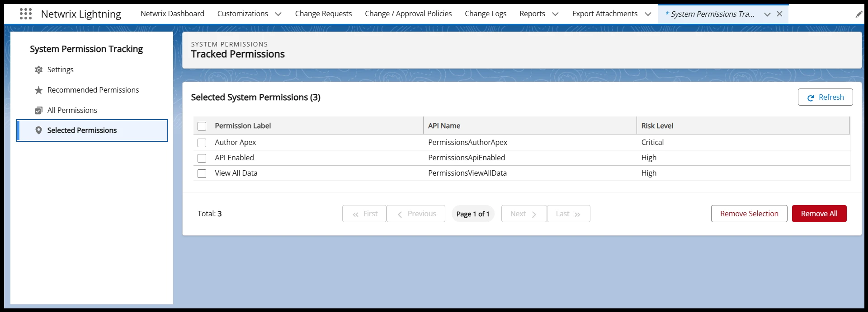Select Selected Permissions in the sidebar
868x312 pixels.
pos(92,130)
